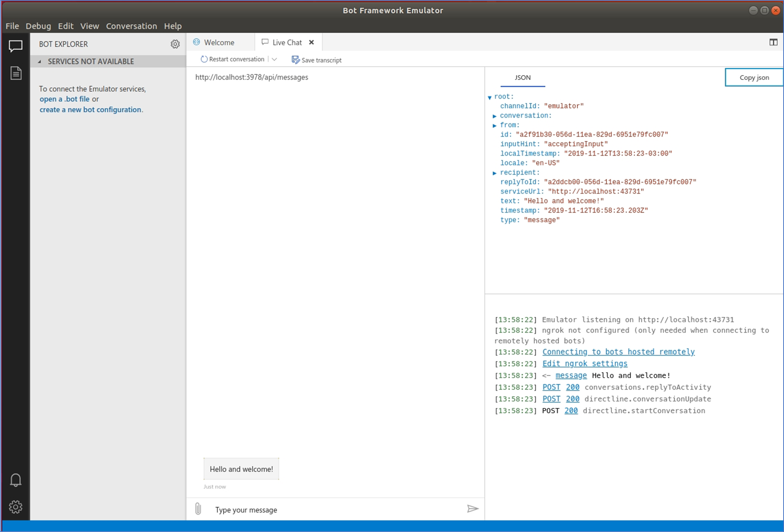Expand the recipient JSON node
Screen dimensions: 784x532
(x=495, y=173)
